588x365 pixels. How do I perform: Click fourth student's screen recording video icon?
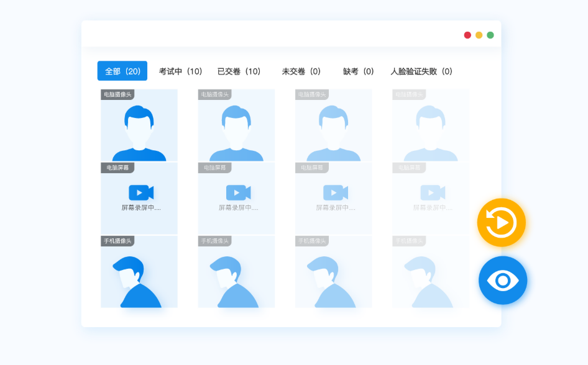click(433, 192)
